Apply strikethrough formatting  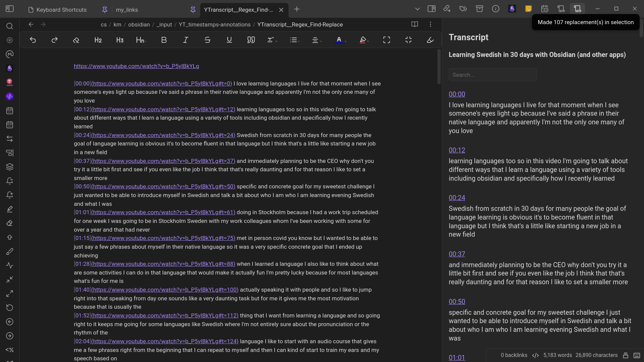point(207,40)
